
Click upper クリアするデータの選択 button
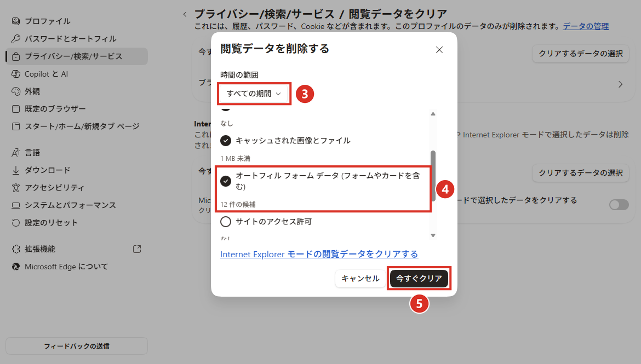pos(581,54)
